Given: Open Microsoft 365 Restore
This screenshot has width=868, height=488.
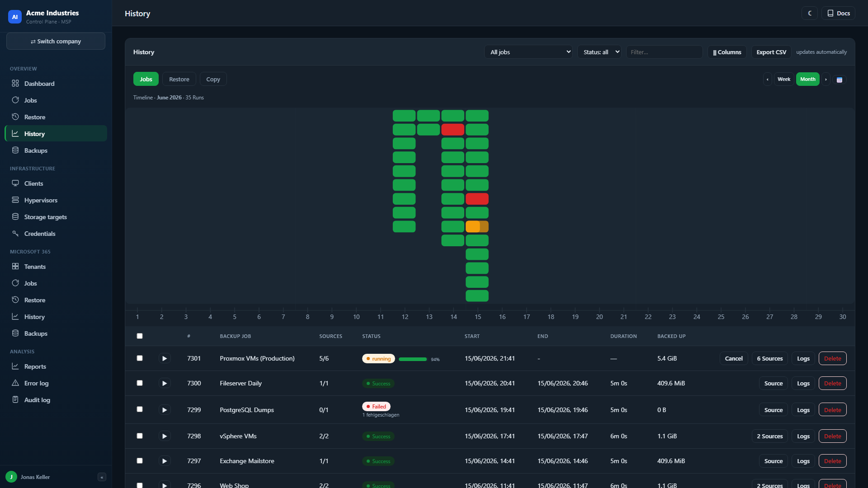Looking at the screenshot, I should [56, 300].
